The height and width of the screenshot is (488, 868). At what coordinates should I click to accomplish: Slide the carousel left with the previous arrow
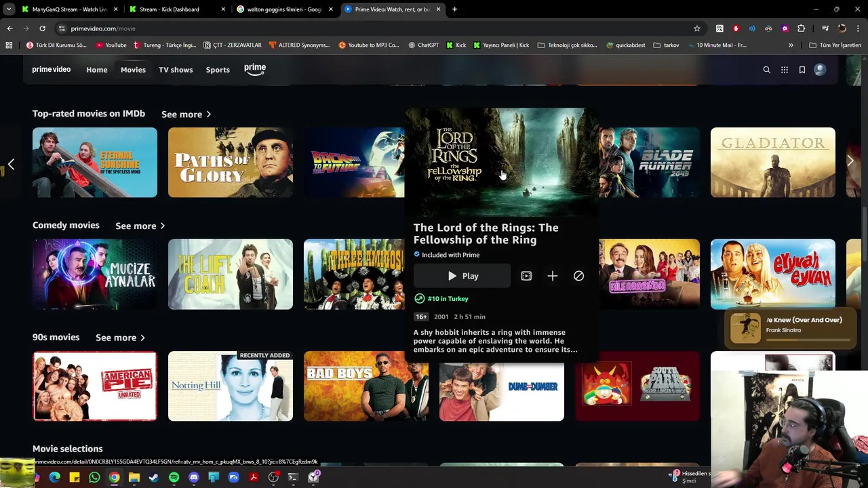(11, 163)
